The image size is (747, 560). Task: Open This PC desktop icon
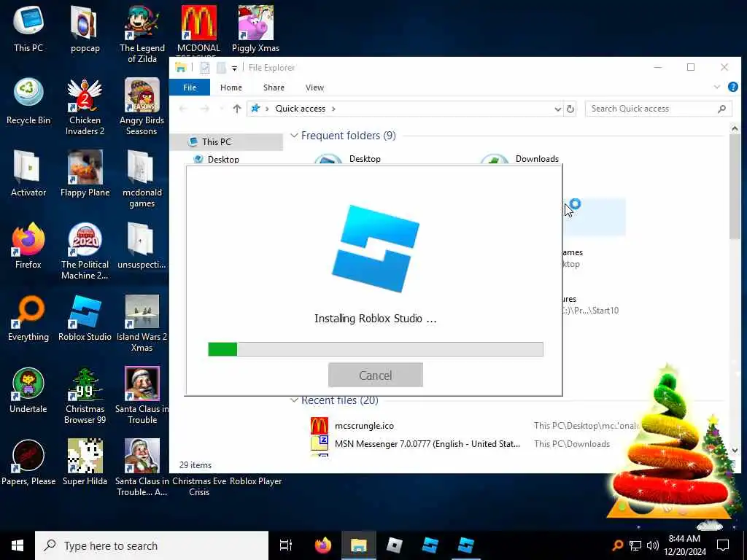coord(28,28)
